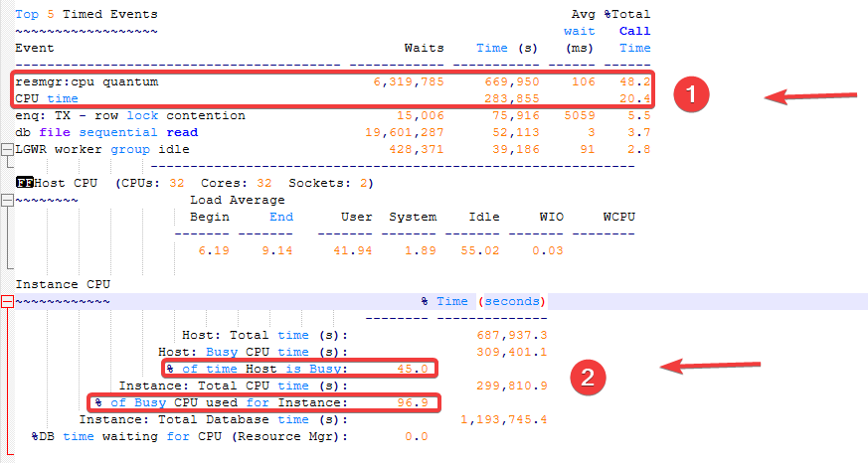Click the red circle badge numbered 2
This screenshot has height=463, width=868.
click(x=588, y=377)
